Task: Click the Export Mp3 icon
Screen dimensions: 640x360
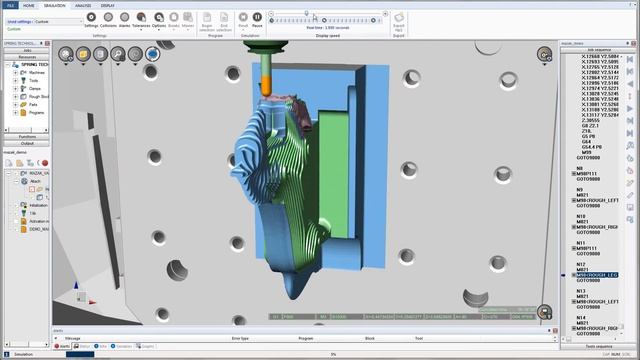Action: [x=399, y=17]
